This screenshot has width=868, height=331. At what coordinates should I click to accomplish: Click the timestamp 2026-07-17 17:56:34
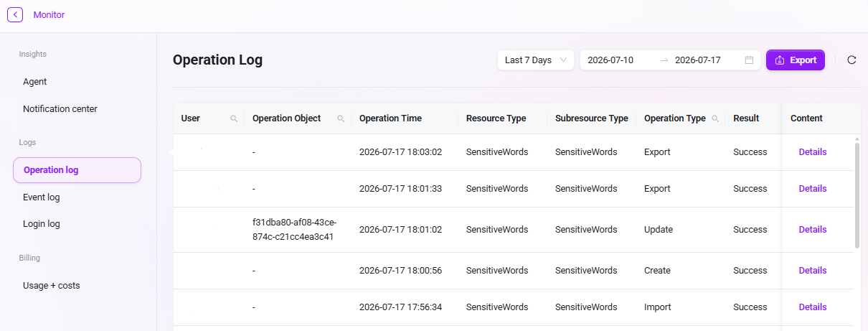(400, 307)
